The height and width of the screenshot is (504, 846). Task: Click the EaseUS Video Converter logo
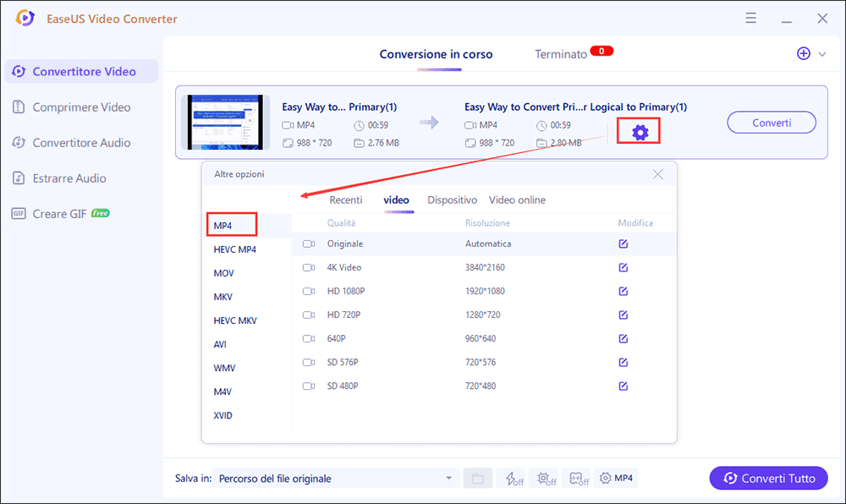pos(25,19)
